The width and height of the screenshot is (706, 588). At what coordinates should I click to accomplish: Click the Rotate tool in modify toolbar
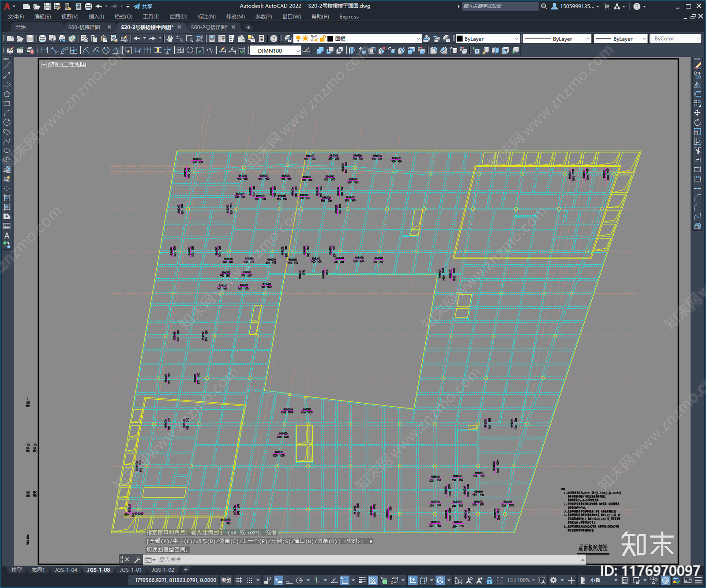[697, 123]
